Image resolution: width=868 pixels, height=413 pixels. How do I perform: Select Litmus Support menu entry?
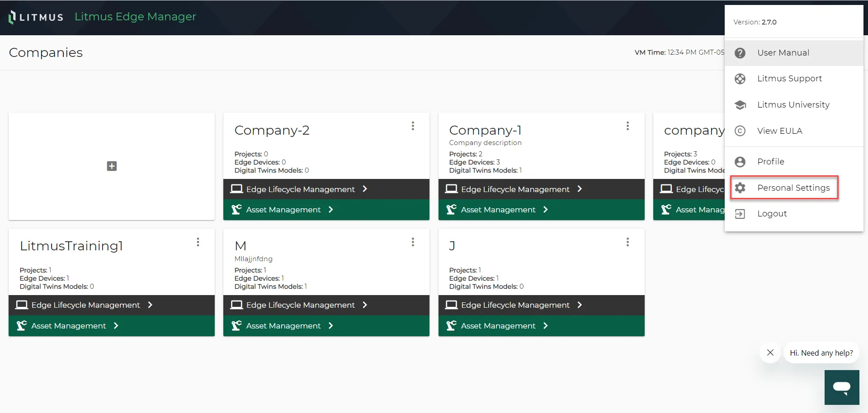point(794,79)
